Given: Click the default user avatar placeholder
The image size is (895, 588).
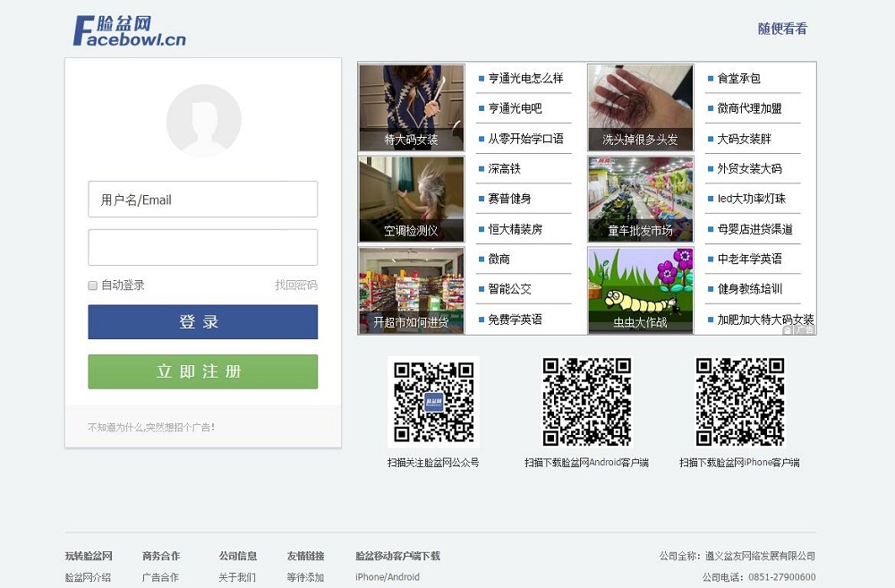Looking at the screenshot, I should pos(204,121).
